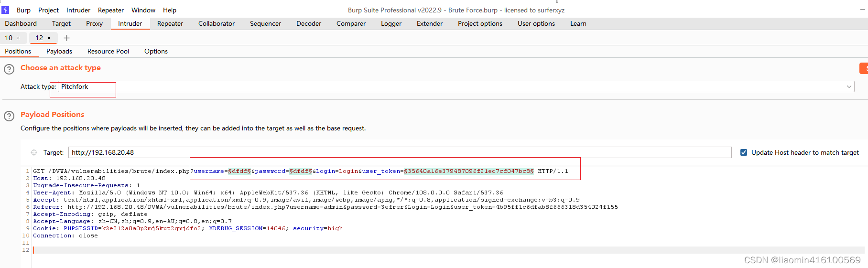Open the Help menu
Screen dimensions: 868x268
click(x=170, y=10)
